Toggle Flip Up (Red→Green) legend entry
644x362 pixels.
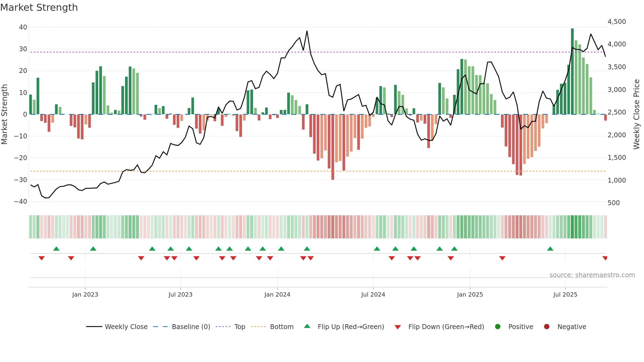(x=344, y=327)
